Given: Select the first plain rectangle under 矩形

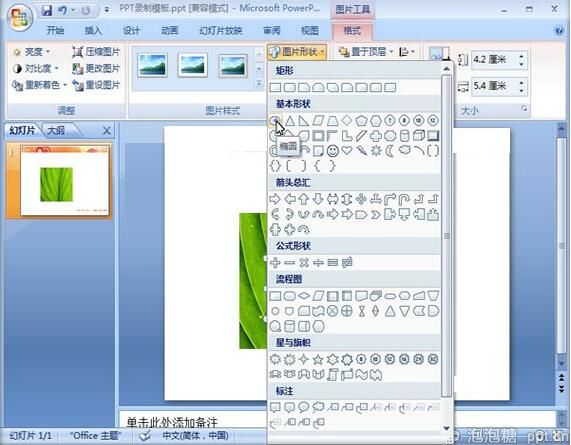Looking at the screenshot, I should coord(275,87).
